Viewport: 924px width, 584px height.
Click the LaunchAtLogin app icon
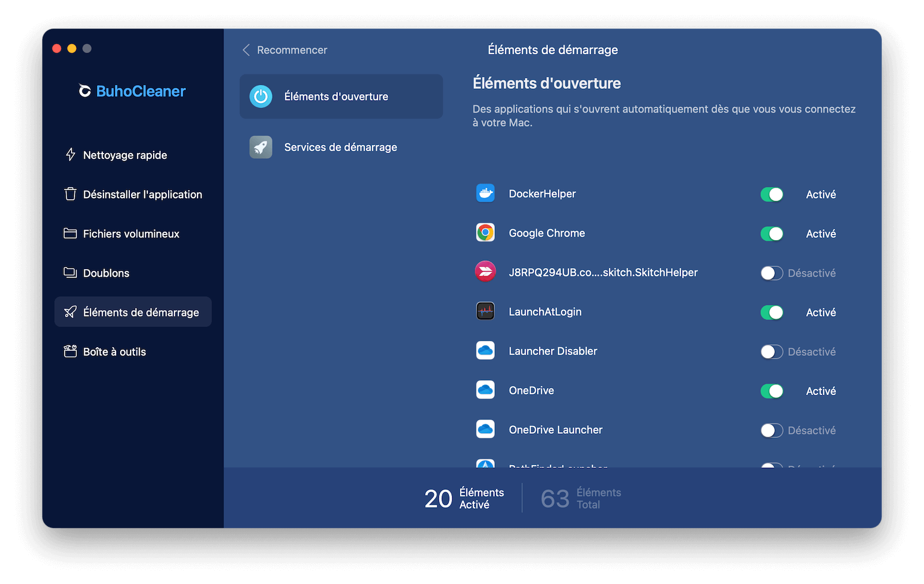(x=486, y=311)
